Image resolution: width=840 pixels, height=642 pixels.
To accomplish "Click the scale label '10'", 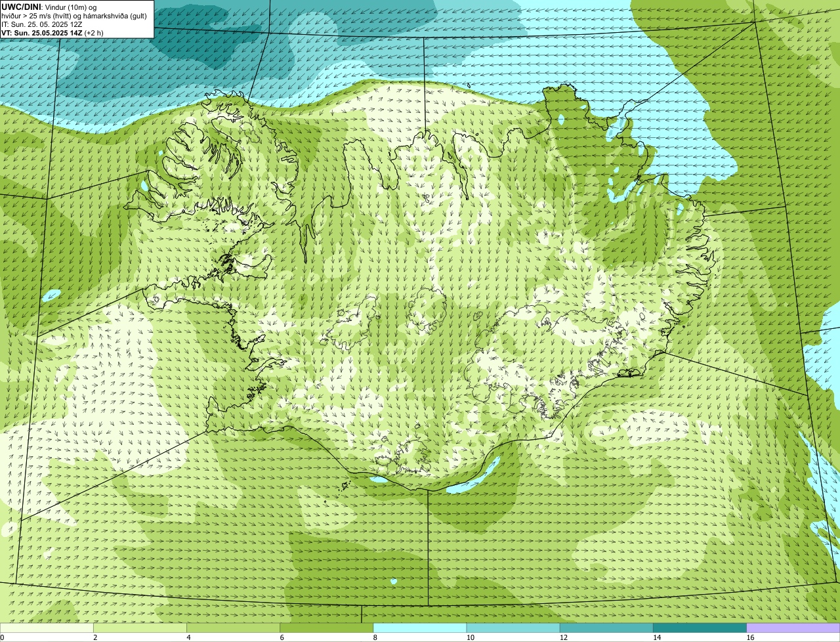I will coord(470,637).
